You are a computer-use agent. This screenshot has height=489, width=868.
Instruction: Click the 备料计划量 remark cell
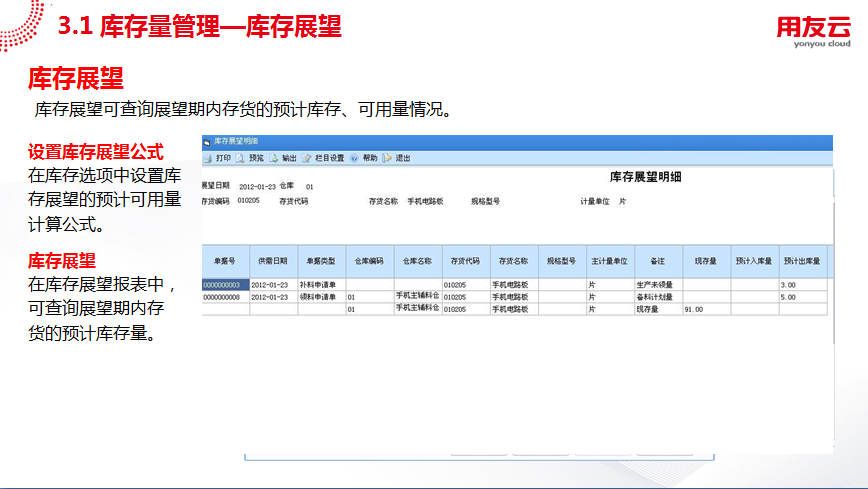tap(655, 297)
